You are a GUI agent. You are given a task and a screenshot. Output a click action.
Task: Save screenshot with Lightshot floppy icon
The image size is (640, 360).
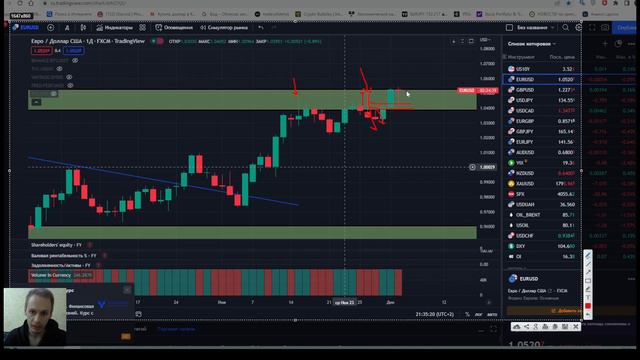click(x=565, y=327)
